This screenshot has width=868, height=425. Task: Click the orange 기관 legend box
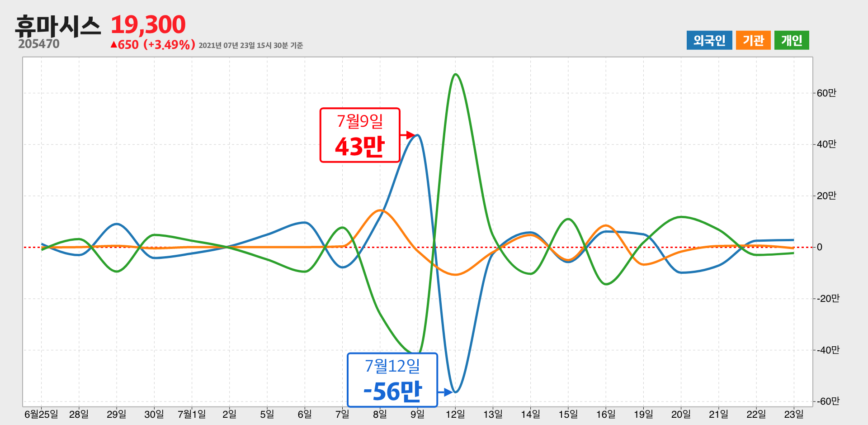pyautogui.click(x=753, y=40)
